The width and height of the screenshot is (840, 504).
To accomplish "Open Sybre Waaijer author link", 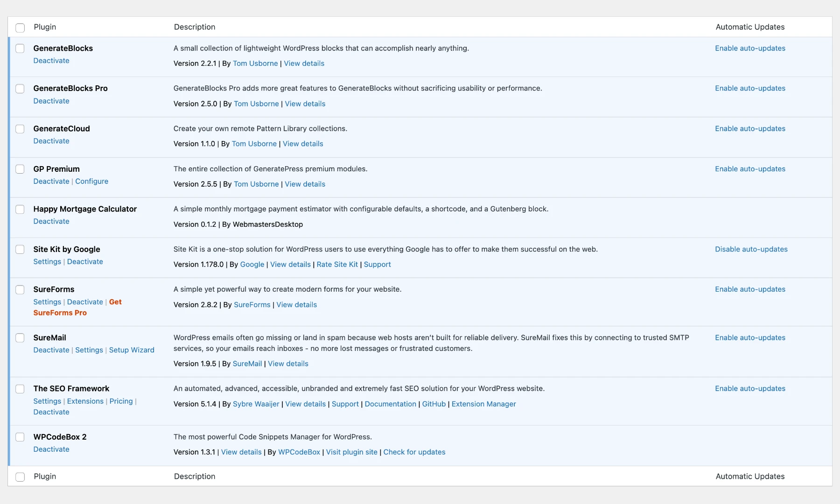I will click(256, 404).
